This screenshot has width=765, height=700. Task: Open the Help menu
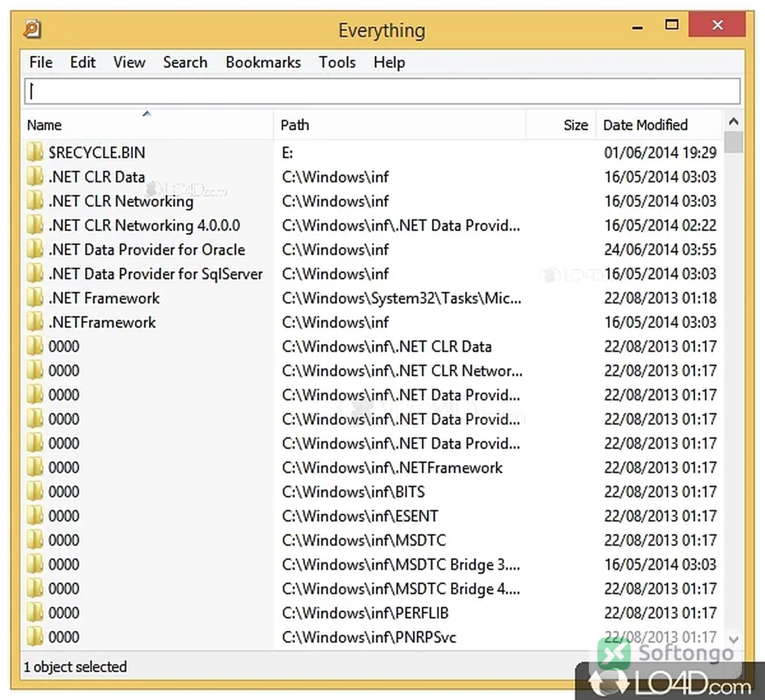click(389, 63)
